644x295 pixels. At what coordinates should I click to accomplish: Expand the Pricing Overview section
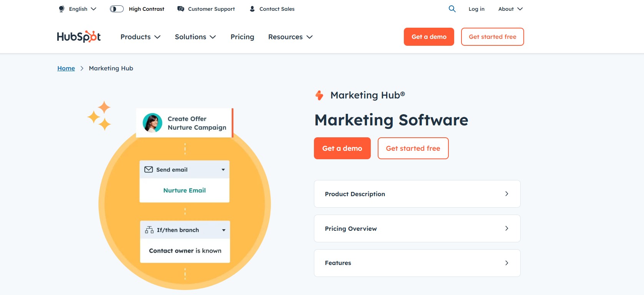417,228
